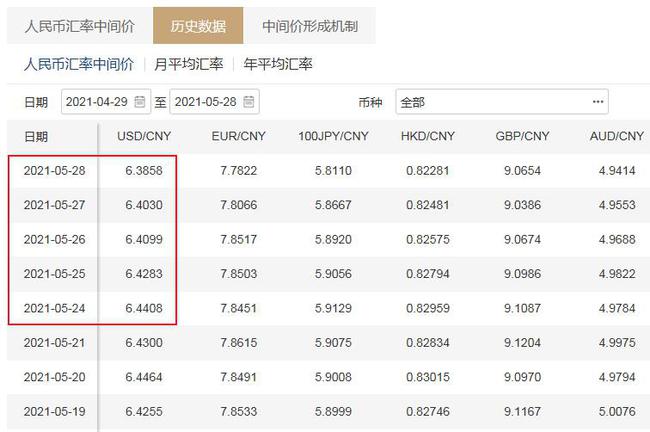Select the 2021-05-19 date cell
Viewport: 650px width, 432px height.
[x=54, y=411]
